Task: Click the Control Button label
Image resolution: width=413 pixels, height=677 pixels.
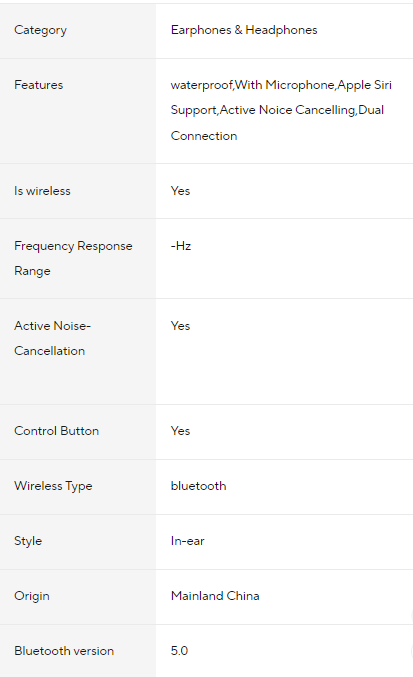Action: click(56, 431)
